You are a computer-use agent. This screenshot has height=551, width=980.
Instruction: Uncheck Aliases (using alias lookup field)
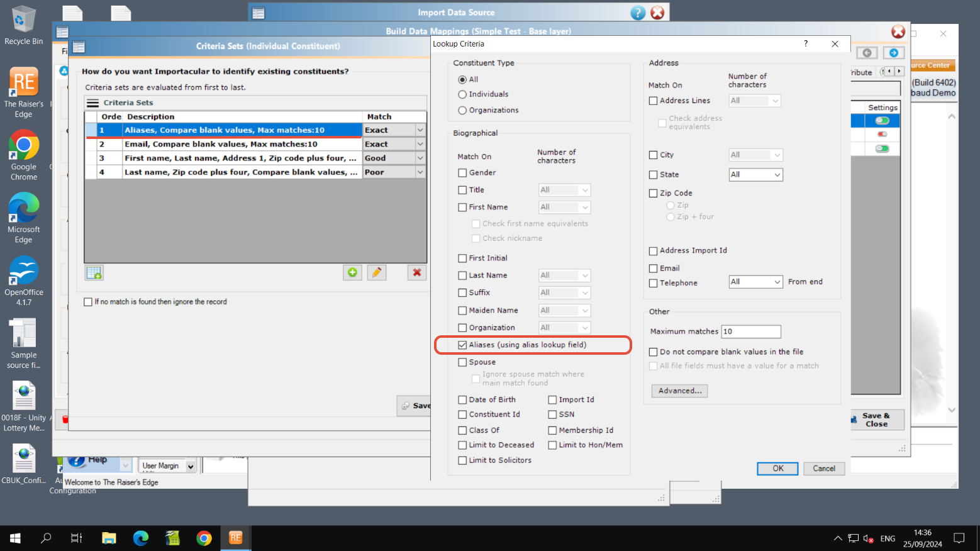(x=462, y=345)
